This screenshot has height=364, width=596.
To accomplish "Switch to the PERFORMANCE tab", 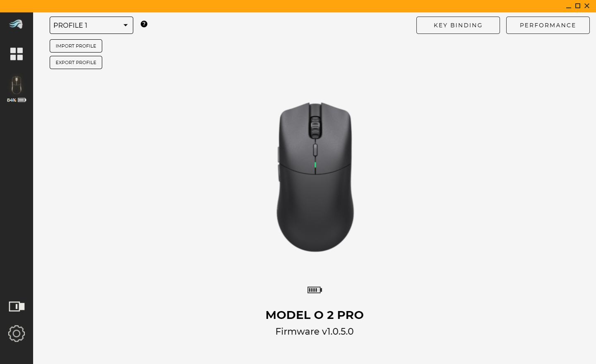I will (548, 25).
